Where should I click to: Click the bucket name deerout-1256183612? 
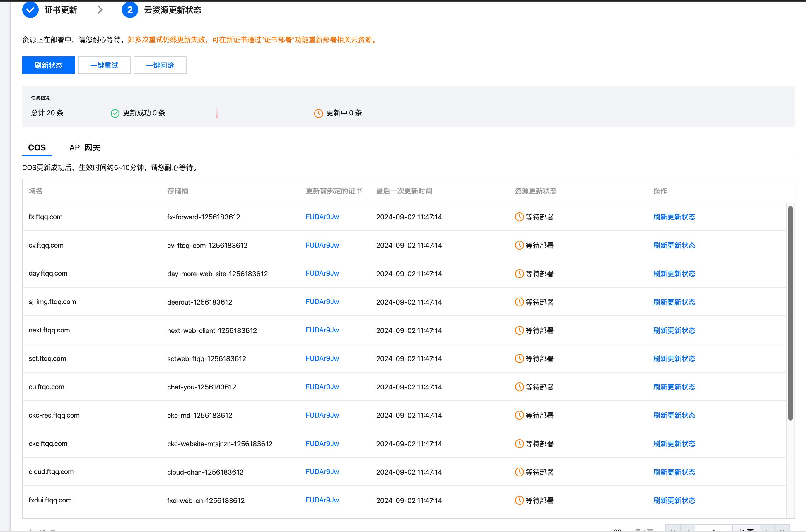click(200, 302)
